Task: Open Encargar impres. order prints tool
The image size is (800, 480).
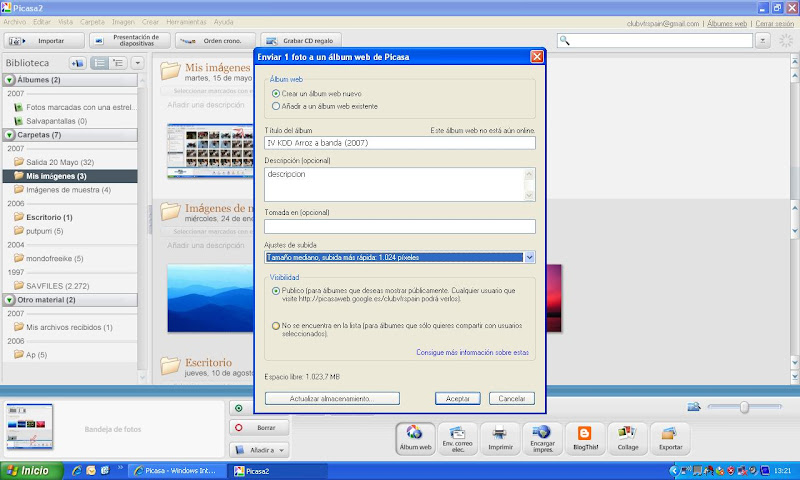Action: point(542,438)
